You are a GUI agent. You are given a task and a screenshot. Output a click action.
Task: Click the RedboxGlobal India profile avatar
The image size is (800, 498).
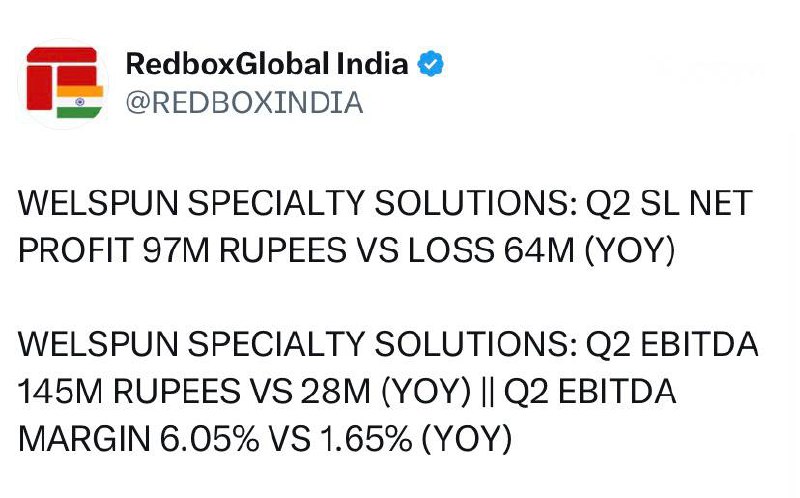[x=63, y=84]
